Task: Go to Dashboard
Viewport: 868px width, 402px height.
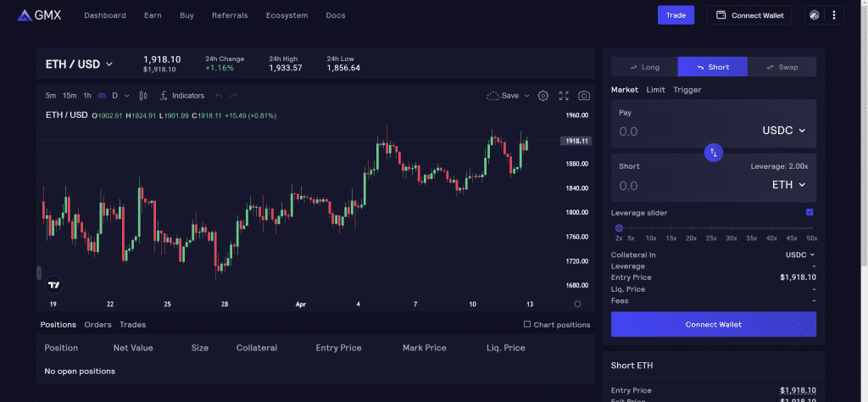Action: (x=104, y=15)
